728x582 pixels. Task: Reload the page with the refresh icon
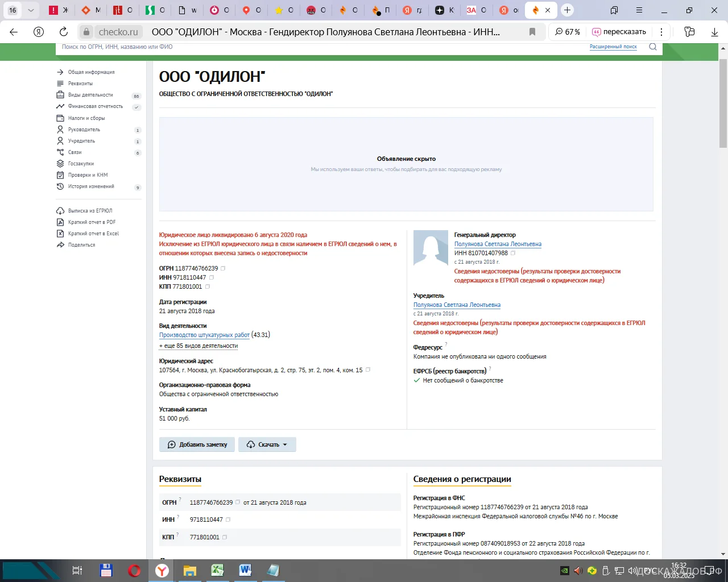click(x=64, y=32)
